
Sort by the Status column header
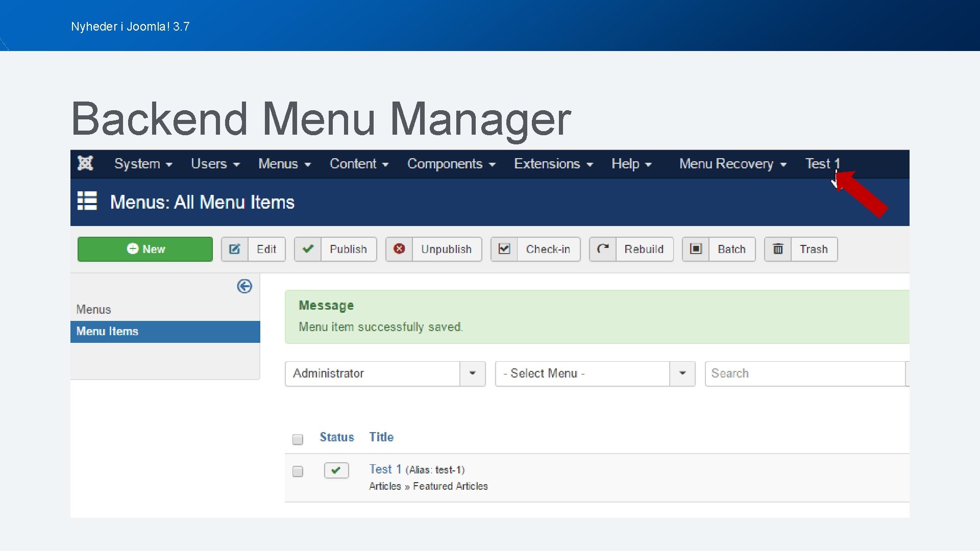point(337,437)
